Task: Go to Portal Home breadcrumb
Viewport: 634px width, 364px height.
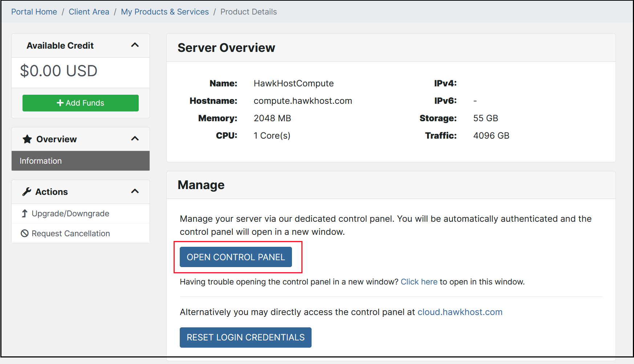Action: coord(34,12)
